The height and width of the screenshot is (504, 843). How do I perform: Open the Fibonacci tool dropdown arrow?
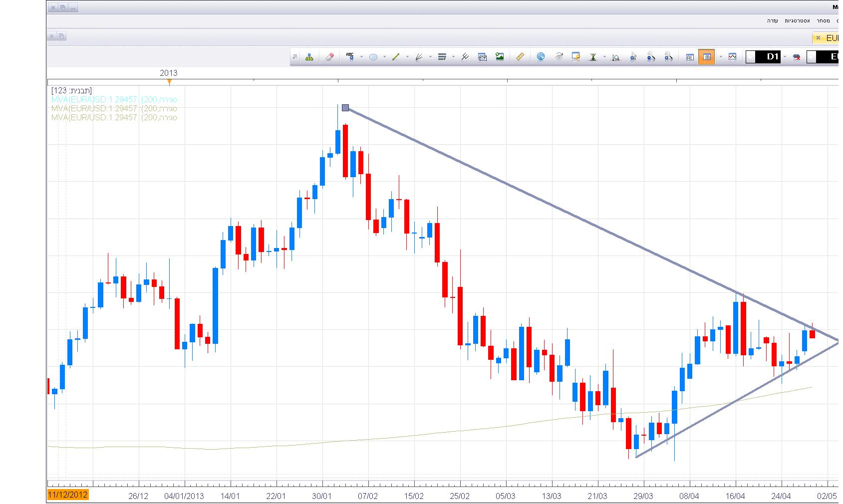pos(453,57)
